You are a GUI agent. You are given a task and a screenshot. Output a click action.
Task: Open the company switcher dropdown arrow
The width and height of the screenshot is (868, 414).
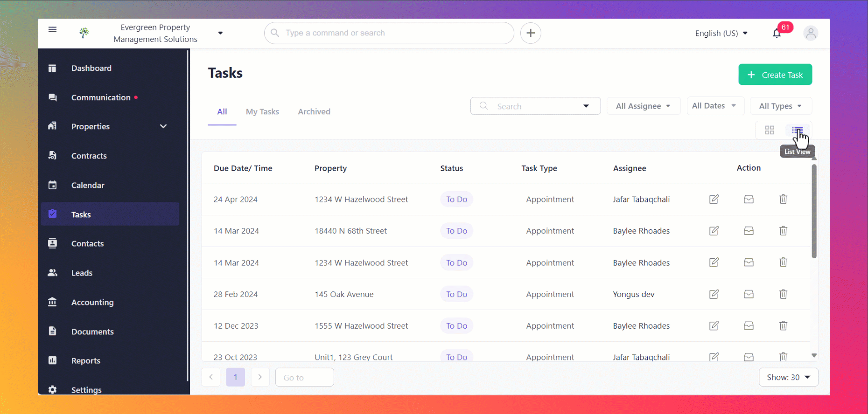tap(220, 33)
